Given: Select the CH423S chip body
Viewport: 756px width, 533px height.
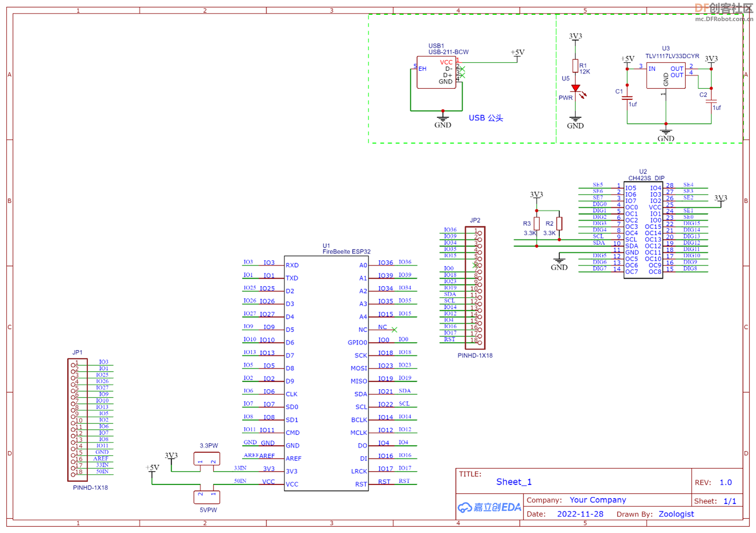Looking at the screenshot, I should [643, 229].
